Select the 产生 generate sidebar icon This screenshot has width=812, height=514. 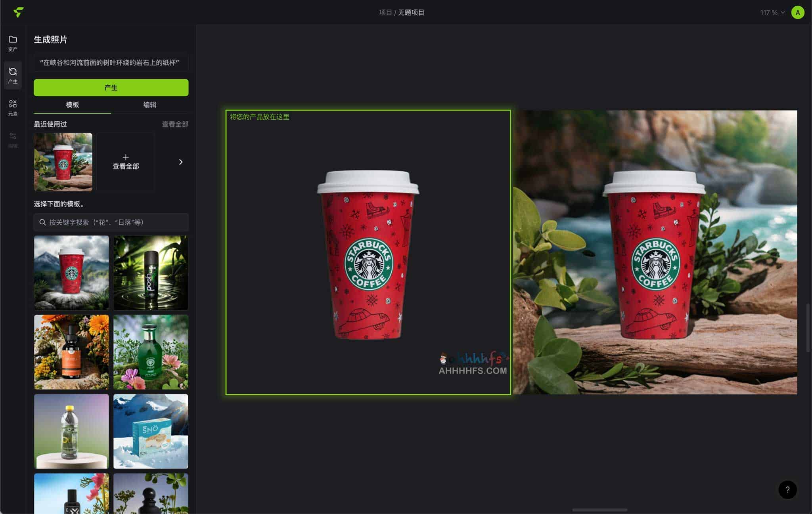(13, 75)
